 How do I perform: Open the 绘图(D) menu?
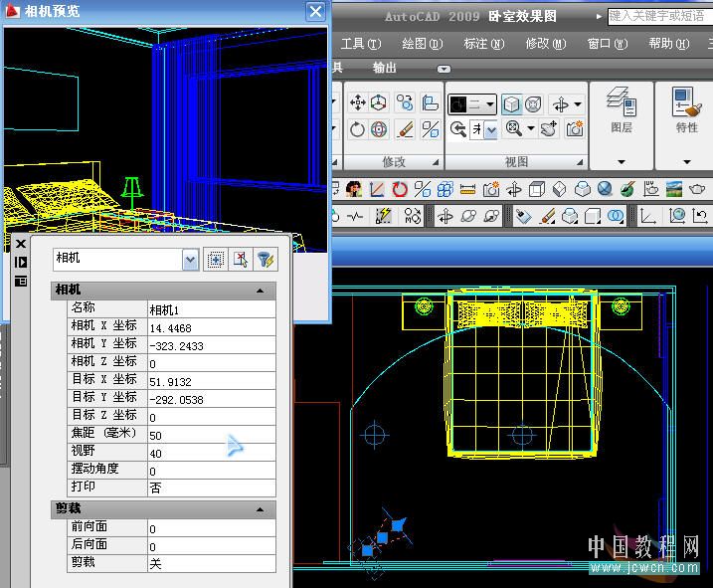[421, 44]
